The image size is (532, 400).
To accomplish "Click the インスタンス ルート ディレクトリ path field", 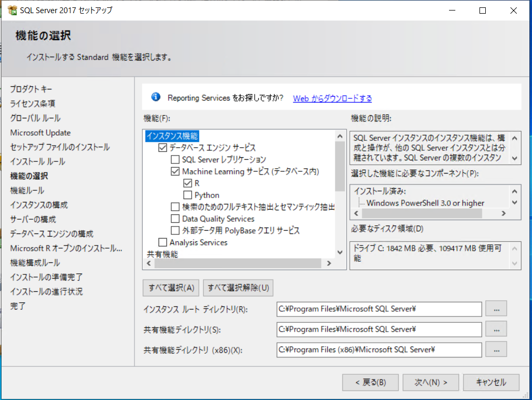I will pos(379,309).
